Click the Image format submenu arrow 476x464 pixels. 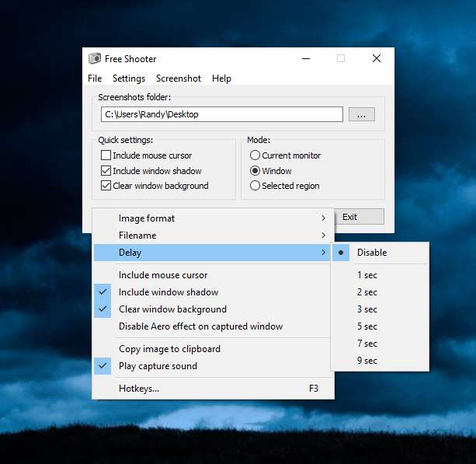(323, 218)
